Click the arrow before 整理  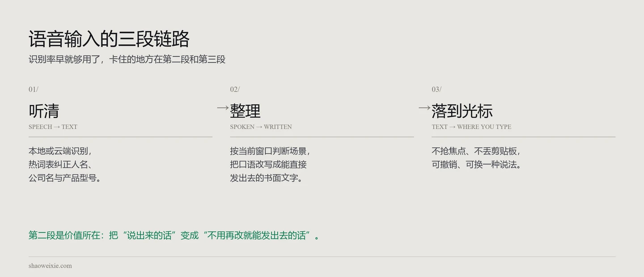223,108
